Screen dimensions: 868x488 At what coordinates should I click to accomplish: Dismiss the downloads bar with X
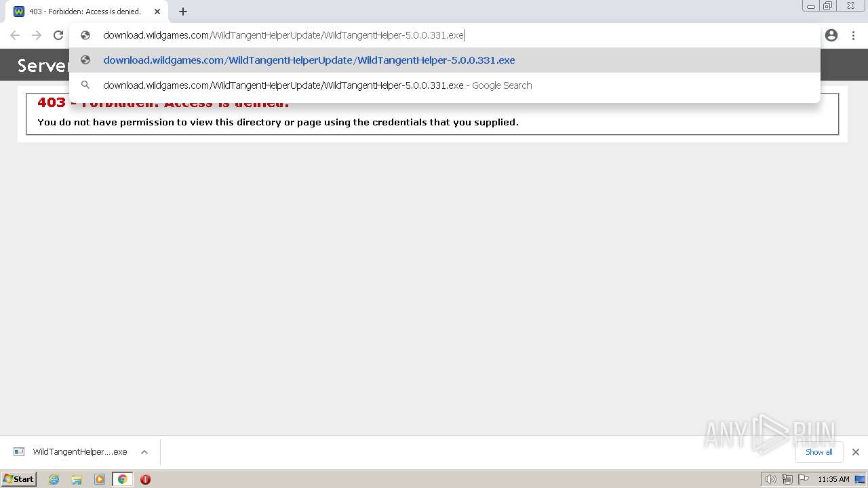[856, 452]
